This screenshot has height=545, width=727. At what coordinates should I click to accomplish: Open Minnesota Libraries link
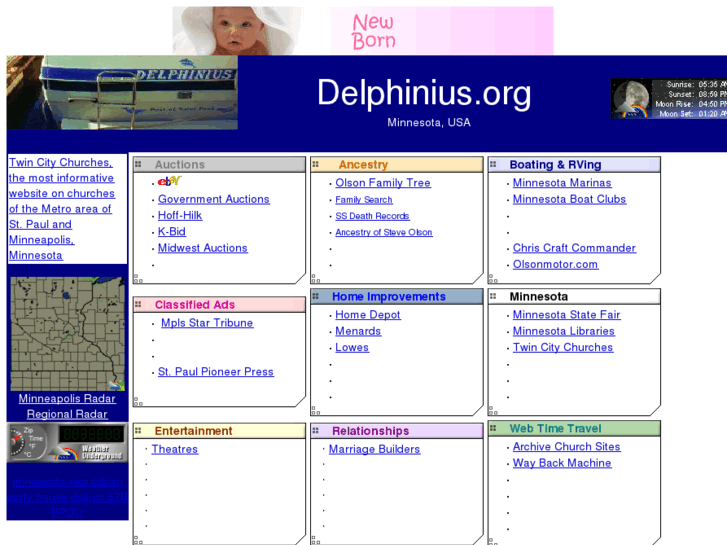(564, 331)
